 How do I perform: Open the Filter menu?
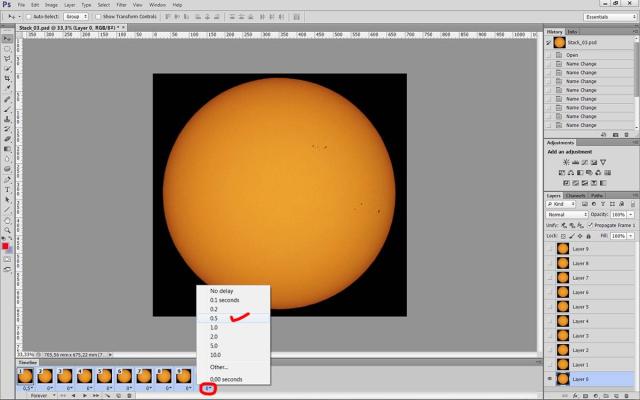click(x=120, y=5)
